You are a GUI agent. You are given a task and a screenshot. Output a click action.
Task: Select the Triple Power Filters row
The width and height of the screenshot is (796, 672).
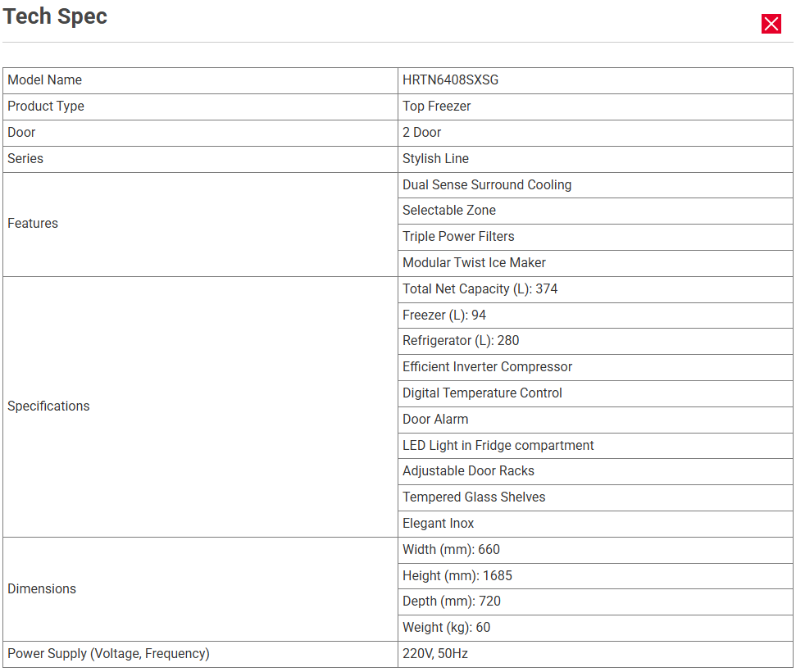(458, 237)
